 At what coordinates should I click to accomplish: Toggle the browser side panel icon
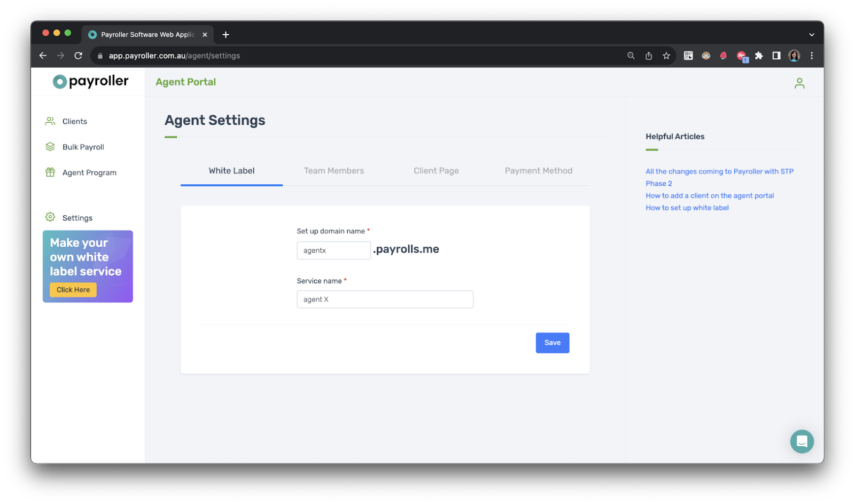(x=776, y=56)
